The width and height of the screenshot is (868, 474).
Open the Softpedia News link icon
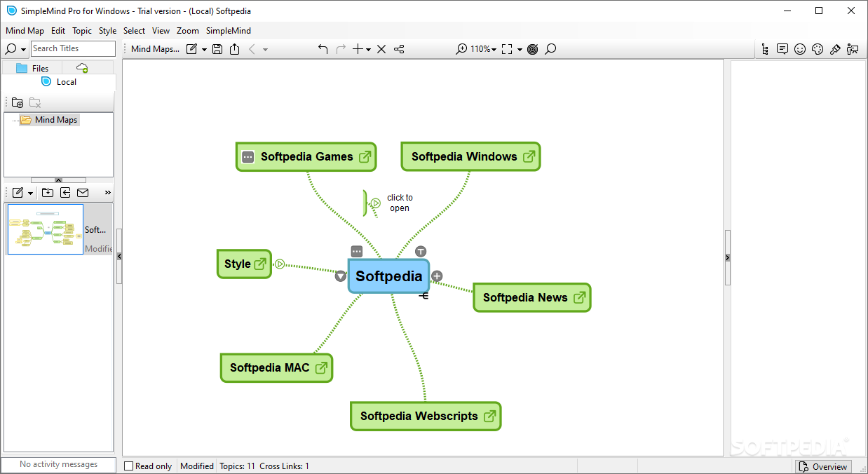pos(580,297)
